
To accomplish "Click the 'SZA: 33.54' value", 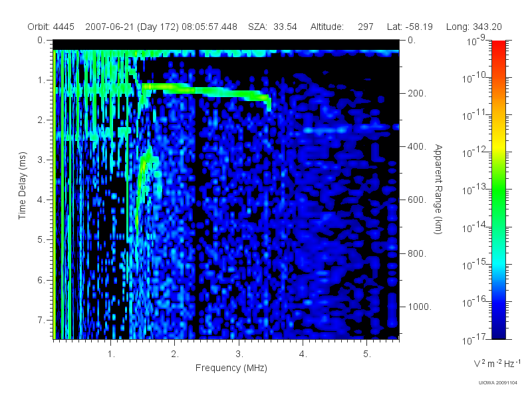I will click(x=273, y=27).
